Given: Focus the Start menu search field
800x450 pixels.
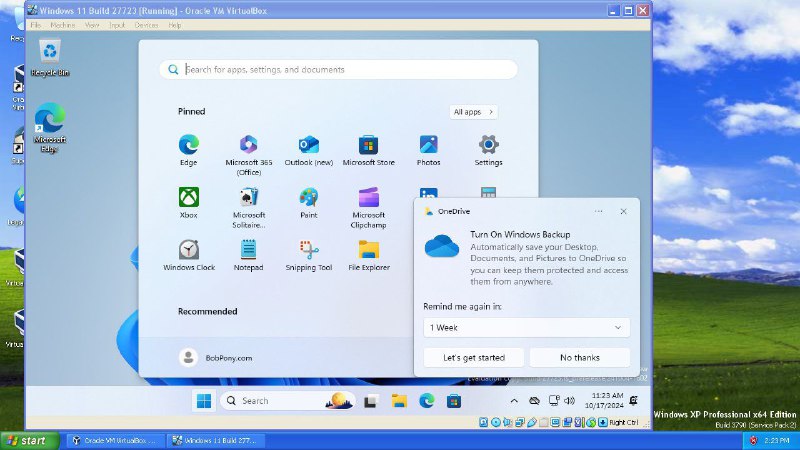Looking at the screenshot, I should click(x=338, y=69).
